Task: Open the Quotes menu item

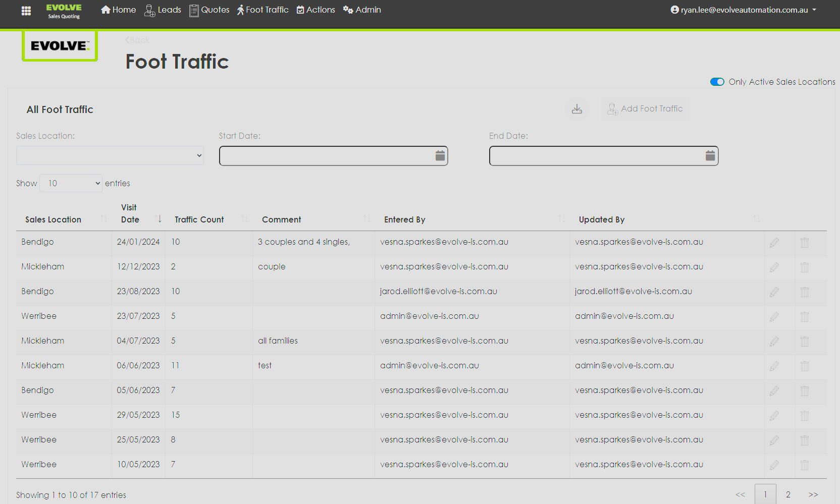Action: (209, 10)
